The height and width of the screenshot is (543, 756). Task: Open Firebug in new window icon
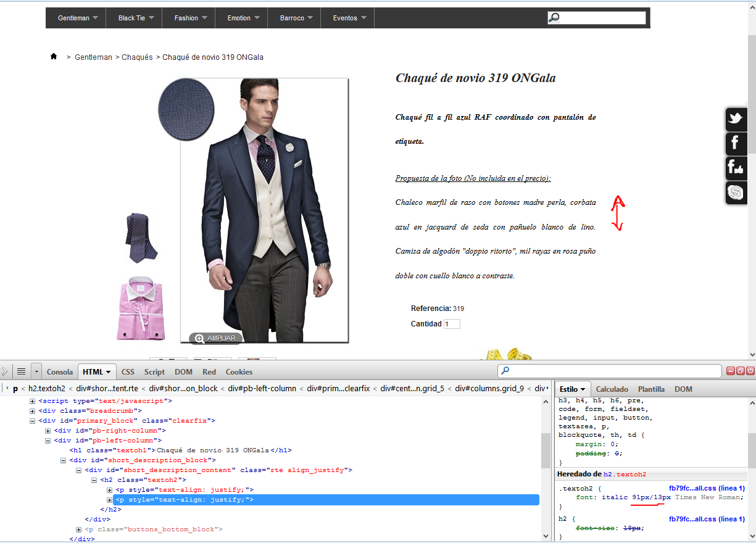tap(741, 371)
